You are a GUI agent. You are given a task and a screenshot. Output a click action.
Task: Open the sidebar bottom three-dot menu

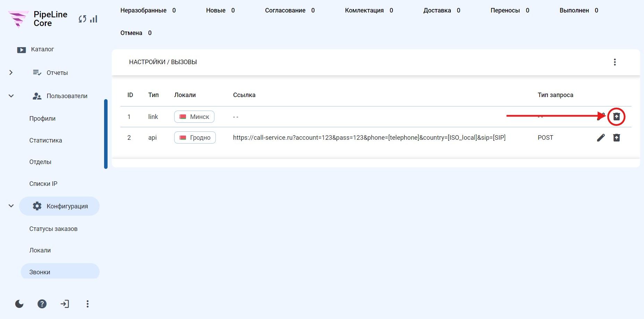(87, 304)
